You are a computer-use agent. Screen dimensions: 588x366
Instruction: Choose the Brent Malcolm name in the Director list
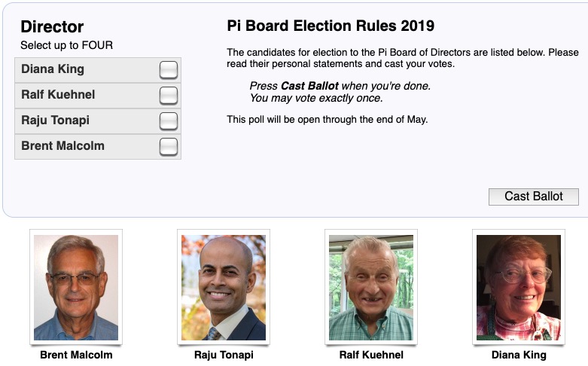click(x=62, y=145)
